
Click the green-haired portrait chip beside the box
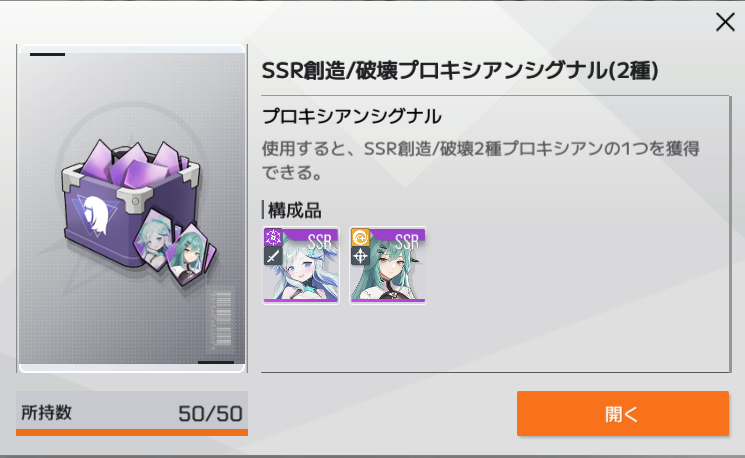[x=190, y=255]
